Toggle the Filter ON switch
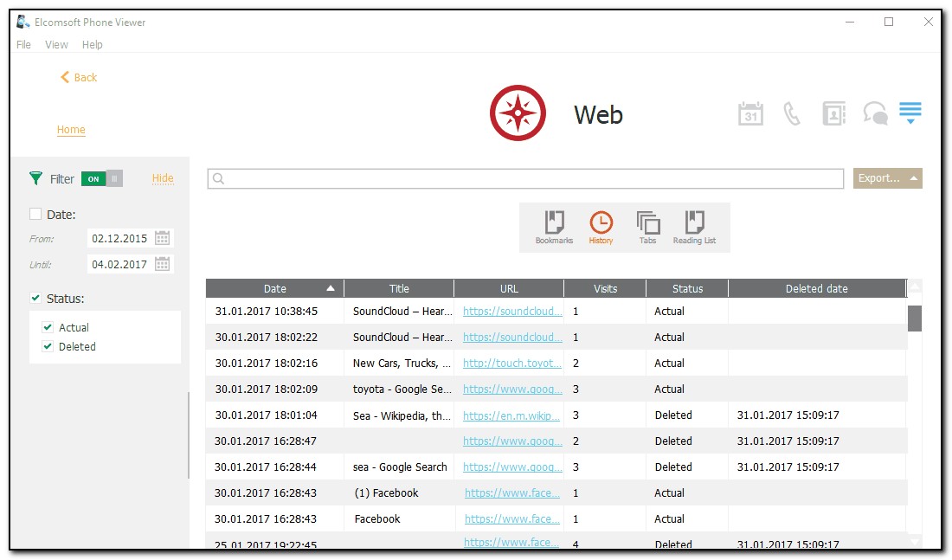The width and height of the screenshot is (952, 560). pos(102,178)
